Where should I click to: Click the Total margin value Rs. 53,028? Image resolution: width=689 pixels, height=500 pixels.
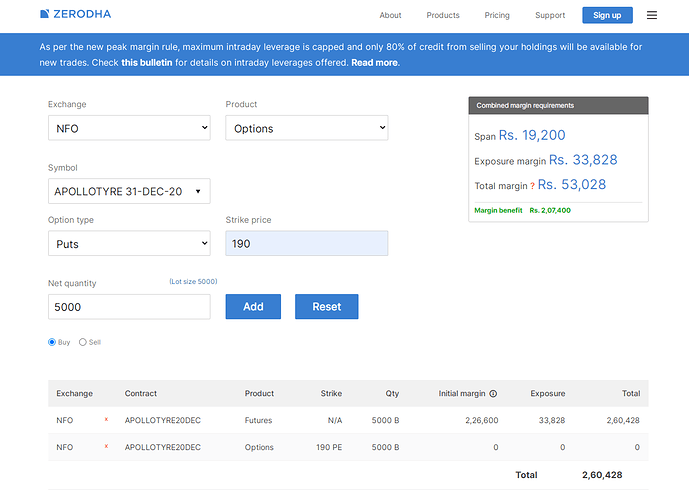(572, 185)
